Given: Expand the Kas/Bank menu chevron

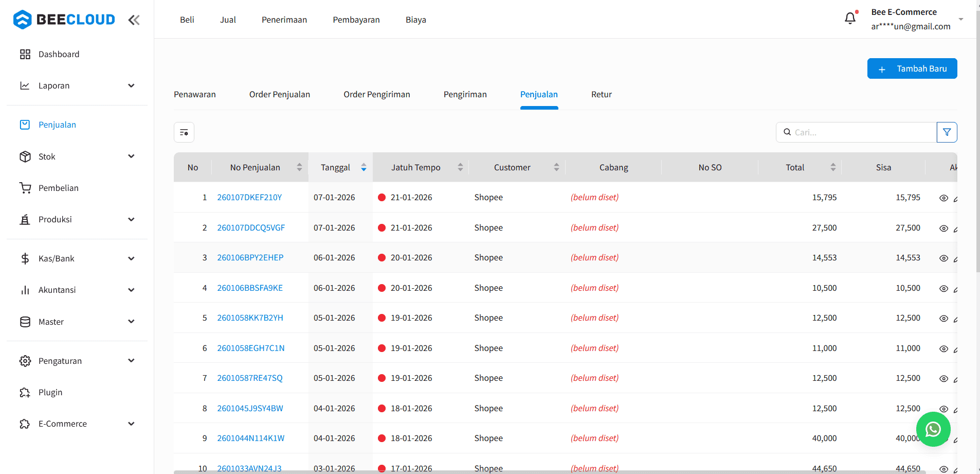Looking at the screenshot, I should coord(131,258).
